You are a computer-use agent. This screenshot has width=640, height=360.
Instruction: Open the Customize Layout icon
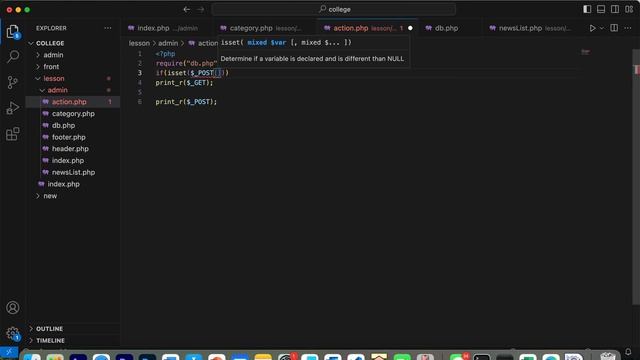629,9
